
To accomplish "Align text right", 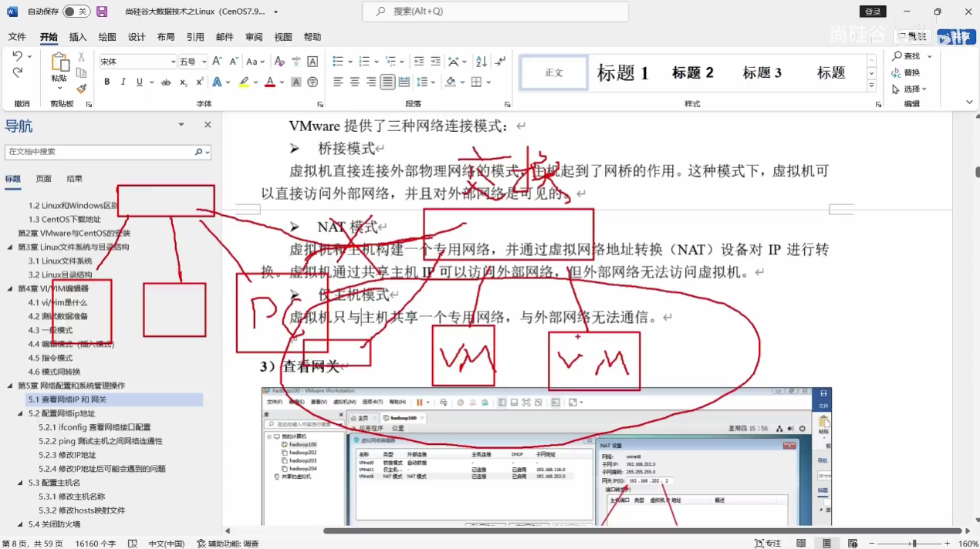I will tap(371, 83).
